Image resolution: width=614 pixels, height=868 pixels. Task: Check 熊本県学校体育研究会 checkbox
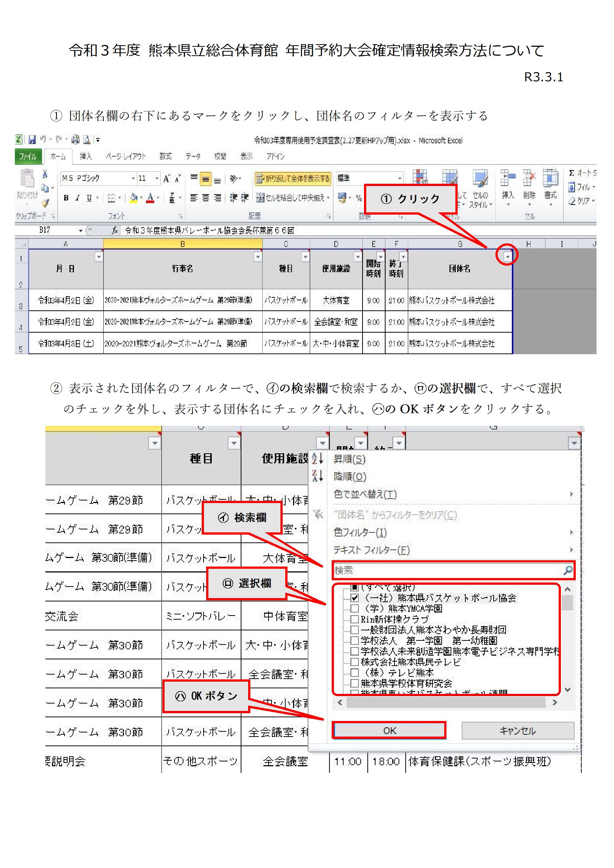click(x=354, y=683)
